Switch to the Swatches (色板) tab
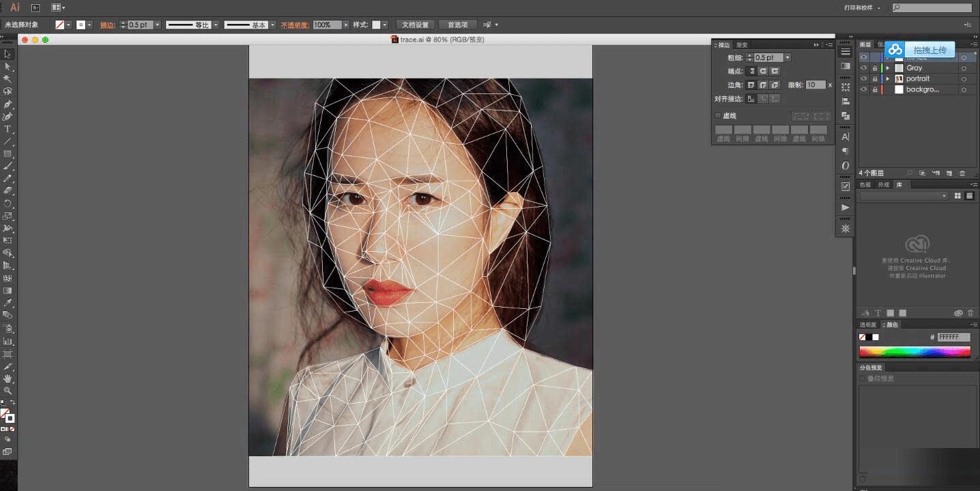Image resolution: width=980 pixels, height=491 pixels. point(865,185)
